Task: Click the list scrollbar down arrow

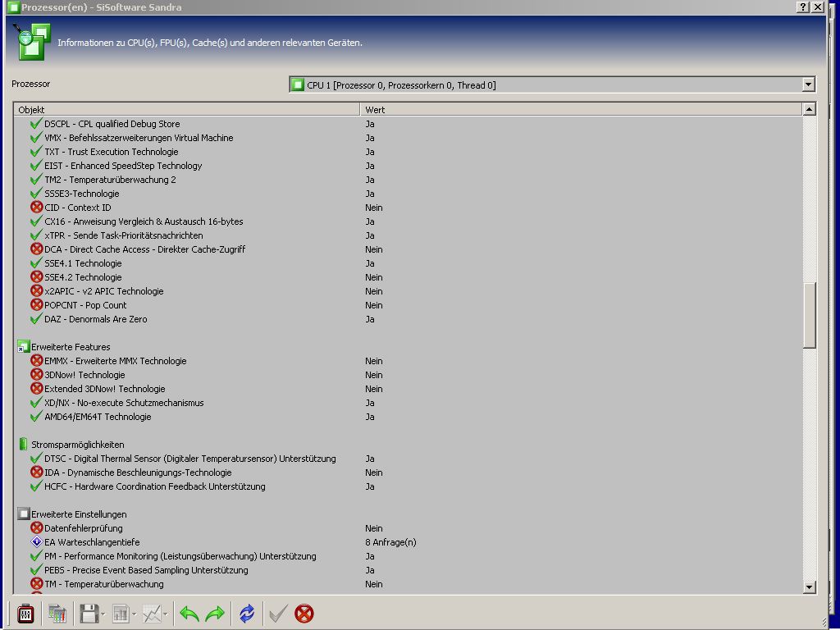Action: pos(809,587)
